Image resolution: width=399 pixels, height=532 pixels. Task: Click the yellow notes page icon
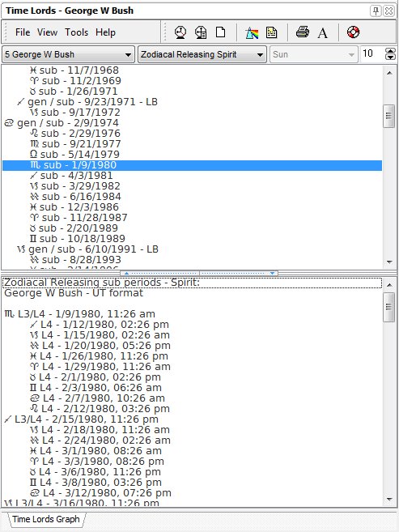272,32
